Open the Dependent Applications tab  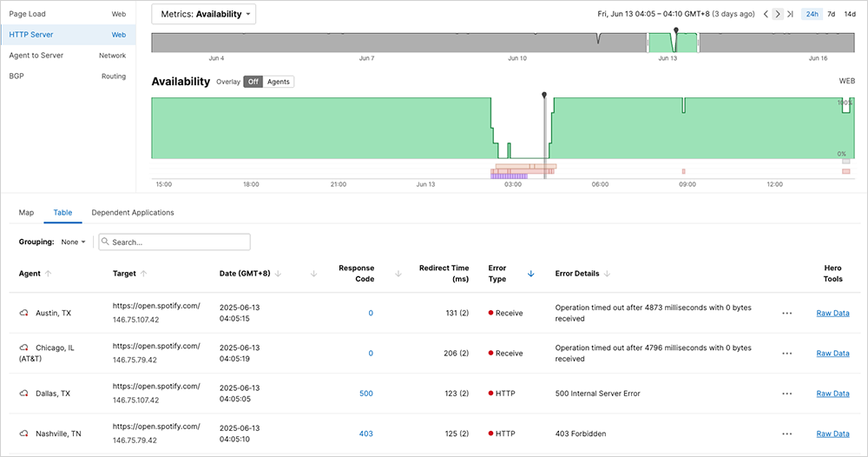(x=133, y=212)
